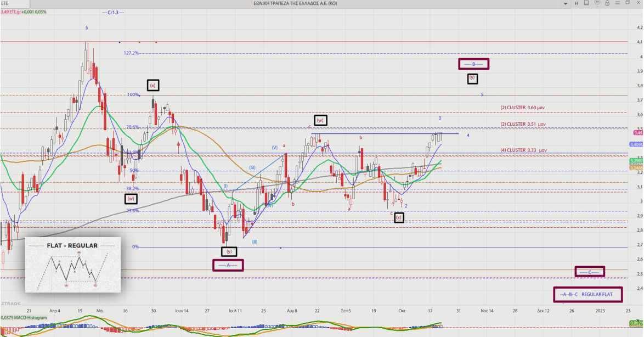
Task: Open the hamburger menu icon
Action: [617, 3]
